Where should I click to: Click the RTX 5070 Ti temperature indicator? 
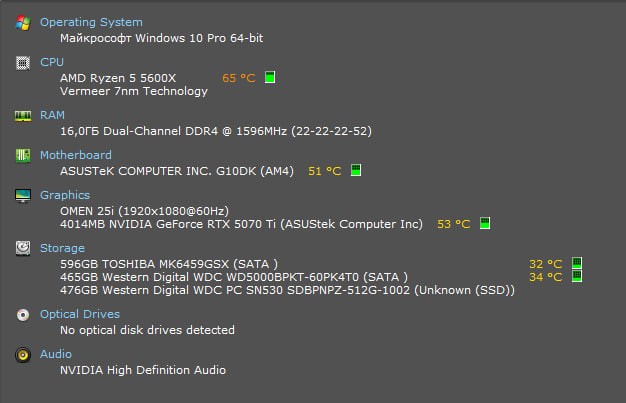485,224
